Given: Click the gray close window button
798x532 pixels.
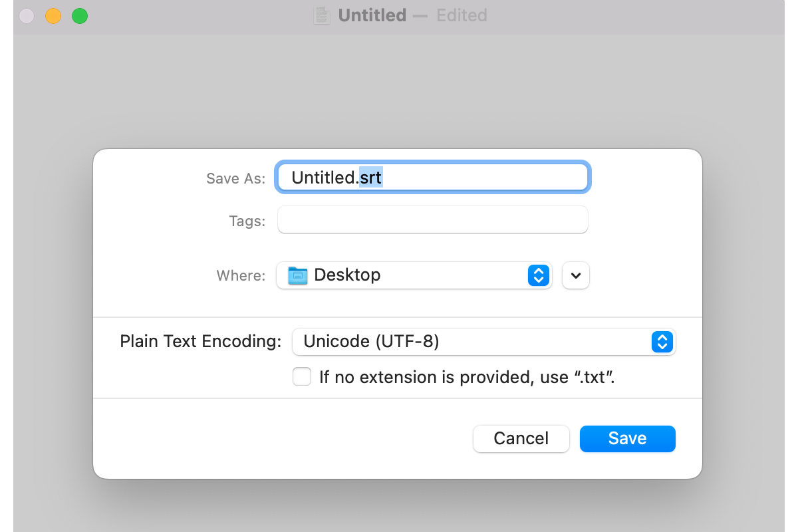Looking at the screenshot, I should pos(27,16).
